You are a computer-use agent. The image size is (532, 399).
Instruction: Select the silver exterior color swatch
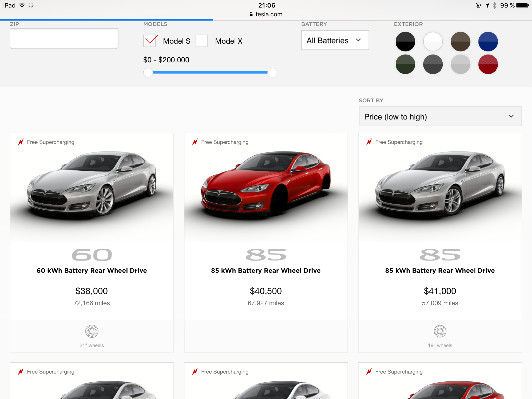[x=460, y=64]
